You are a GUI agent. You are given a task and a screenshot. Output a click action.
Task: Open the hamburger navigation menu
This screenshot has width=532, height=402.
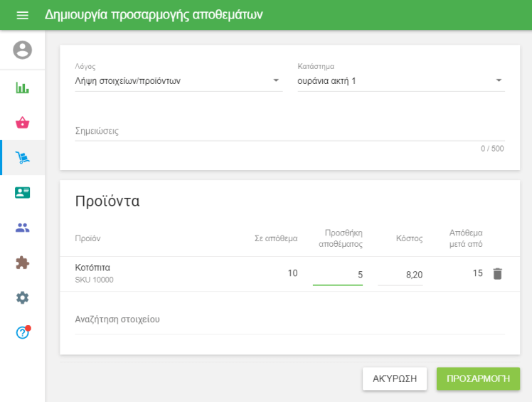[x=22, y=15]
